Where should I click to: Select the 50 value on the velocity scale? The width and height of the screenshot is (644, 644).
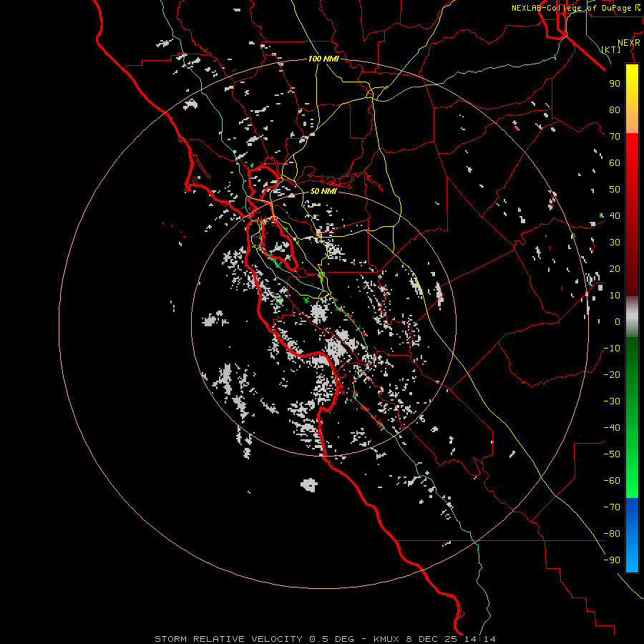point(615,190)
